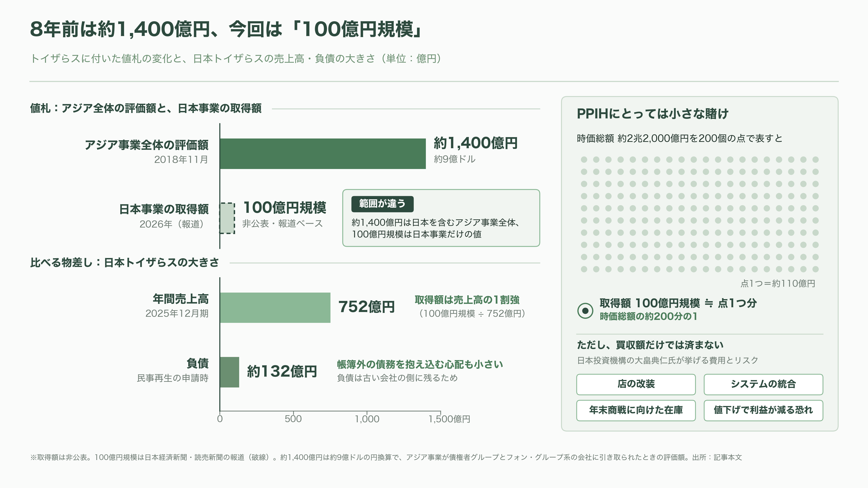Click text "日本投資機構の大畠典仁氏が挙げる費用とリスク"

[668, 360]
